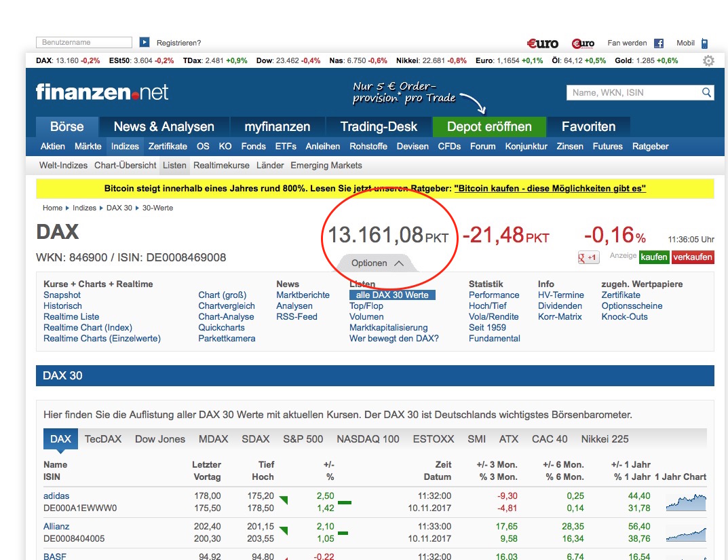Click the green kaufen button

[654, 257]
